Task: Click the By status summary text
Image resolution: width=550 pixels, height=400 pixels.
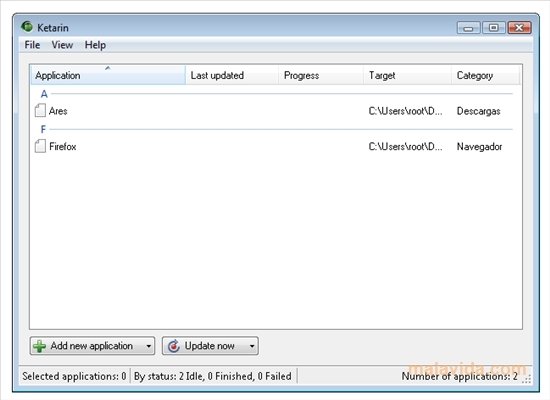Action: click(213, 376)
